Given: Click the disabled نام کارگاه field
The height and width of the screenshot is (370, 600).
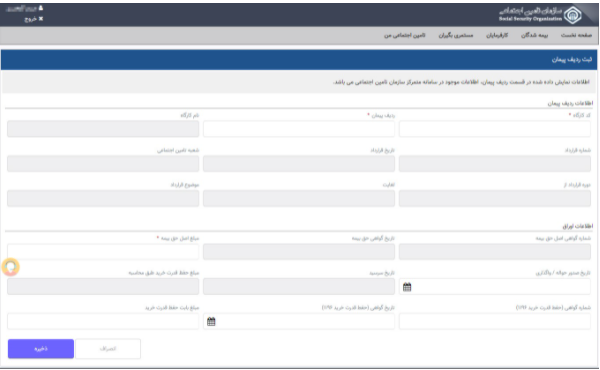Looking at the screenshot, I should pyautogui.click(x=103, y=129).
